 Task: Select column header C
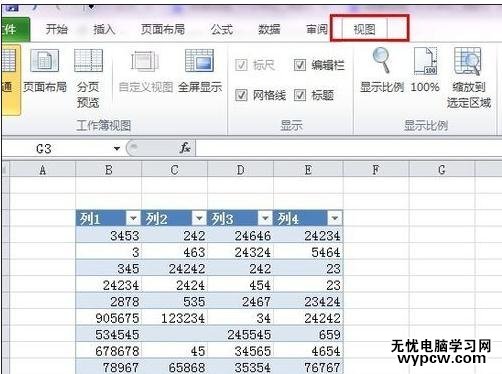[174, 170]
